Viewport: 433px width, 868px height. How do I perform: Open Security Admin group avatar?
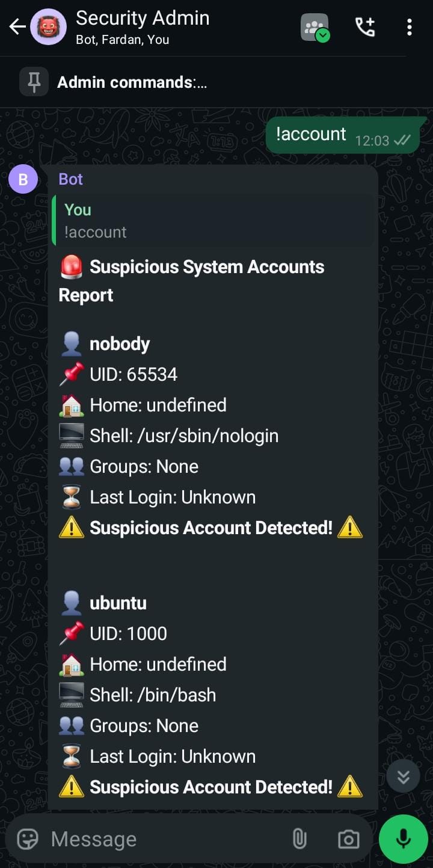coord(49,27)
